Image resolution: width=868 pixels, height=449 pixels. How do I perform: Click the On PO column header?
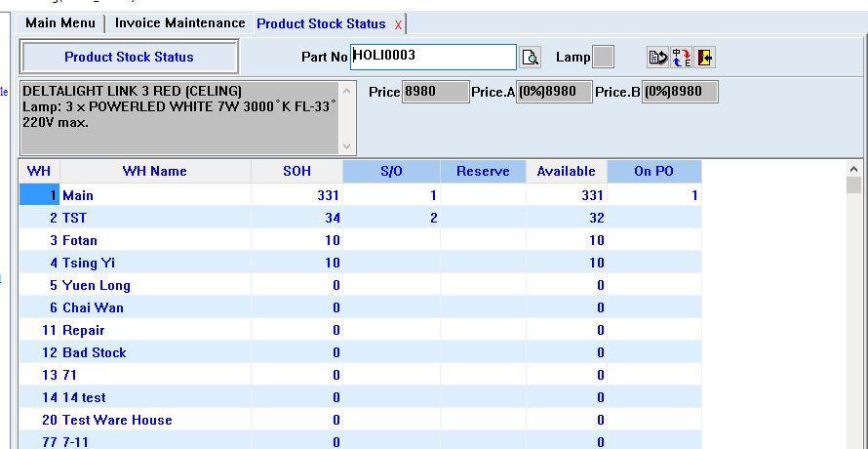tap(653, 171)
